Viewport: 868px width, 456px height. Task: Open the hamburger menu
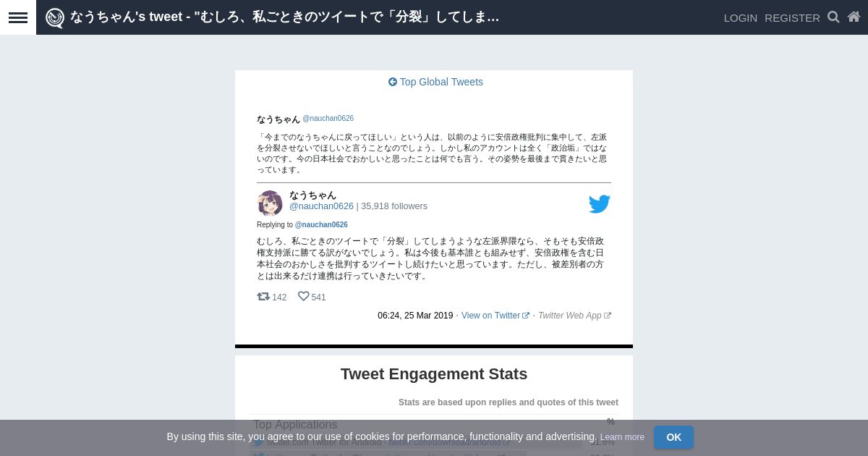click(x=18, y=17)
